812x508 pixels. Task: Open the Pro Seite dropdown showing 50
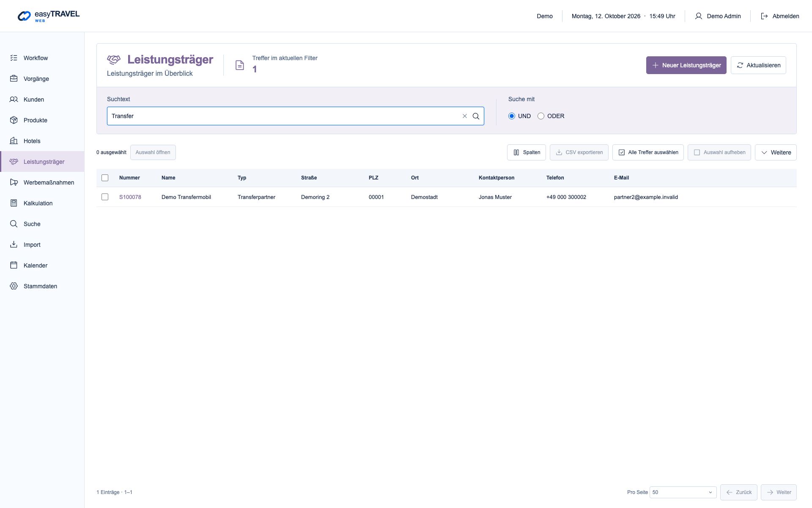[683, 492]
